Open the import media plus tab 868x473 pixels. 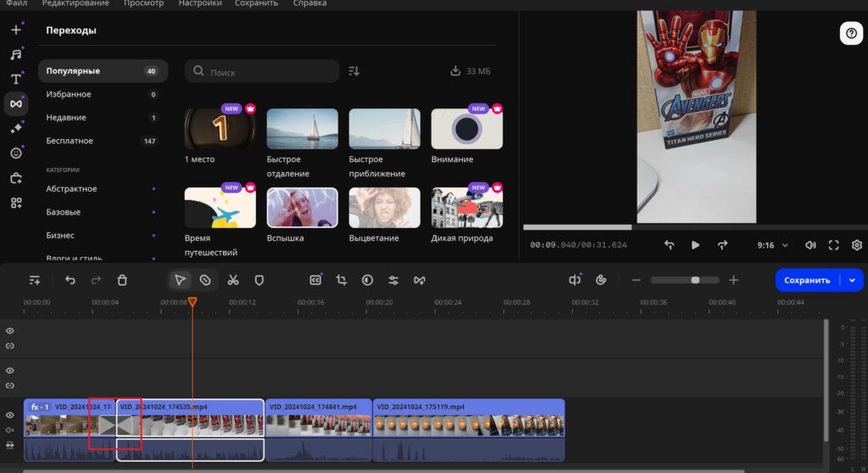16,30
